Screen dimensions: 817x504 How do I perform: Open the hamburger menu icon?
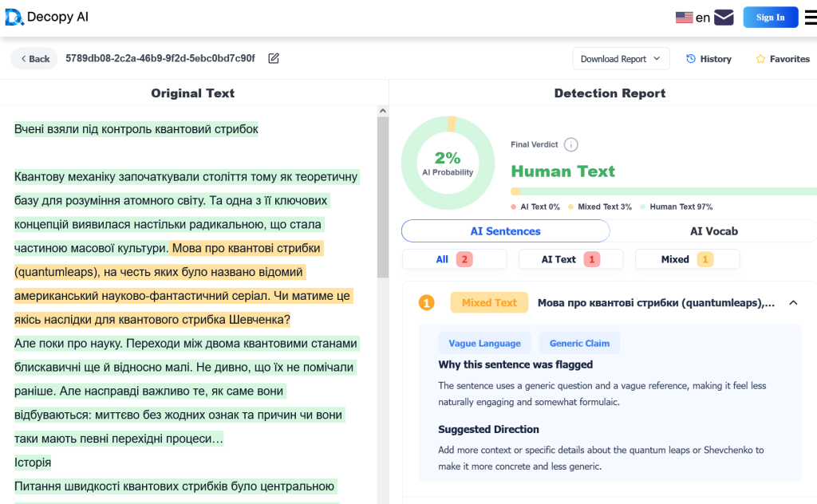point(811,18)
